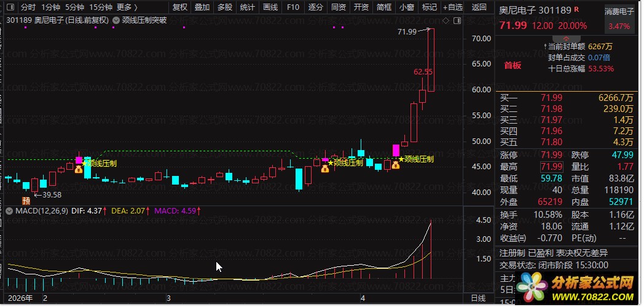This screenshot has width=644, height=307.
Task: Expand the 更多 timeframe list
Action: coord(127,7)
